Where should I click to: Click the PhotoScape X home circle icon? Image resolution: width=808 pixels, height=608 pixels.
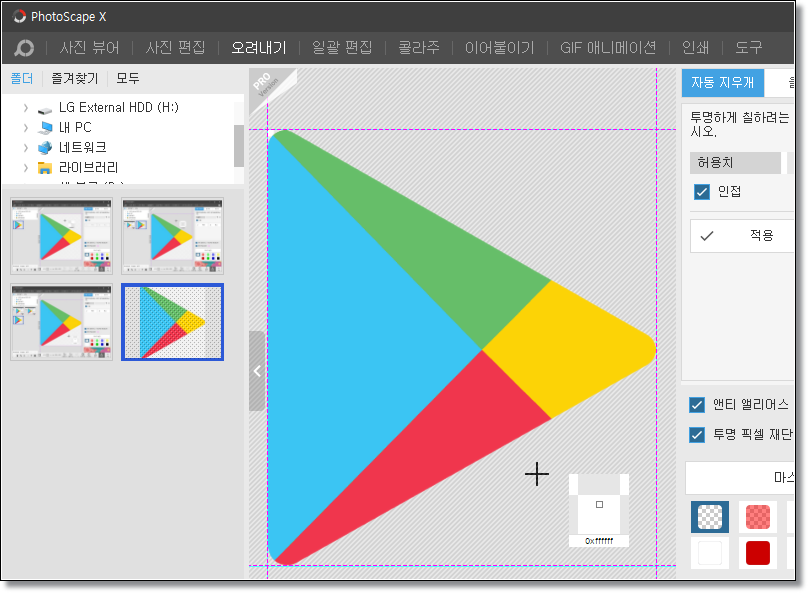[24, 48]
